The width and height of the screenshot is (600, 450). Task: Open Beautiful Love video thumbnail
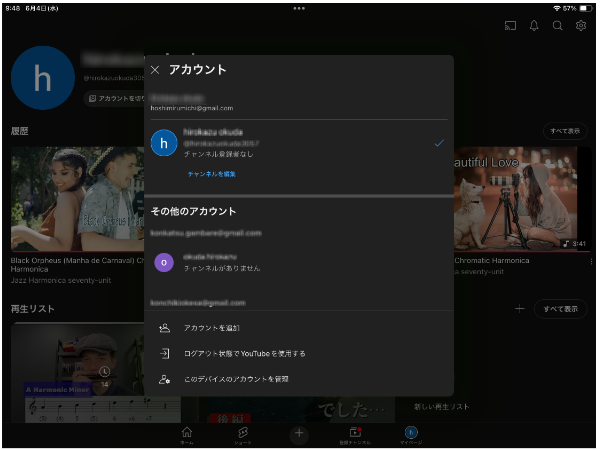[x=522, y=199]
